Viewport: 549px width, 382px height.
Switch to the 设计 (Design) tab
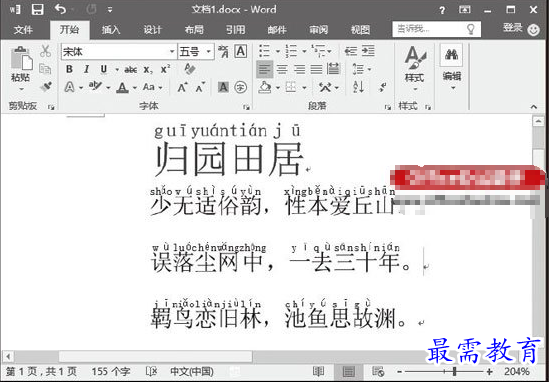click(x=152, y=30)
